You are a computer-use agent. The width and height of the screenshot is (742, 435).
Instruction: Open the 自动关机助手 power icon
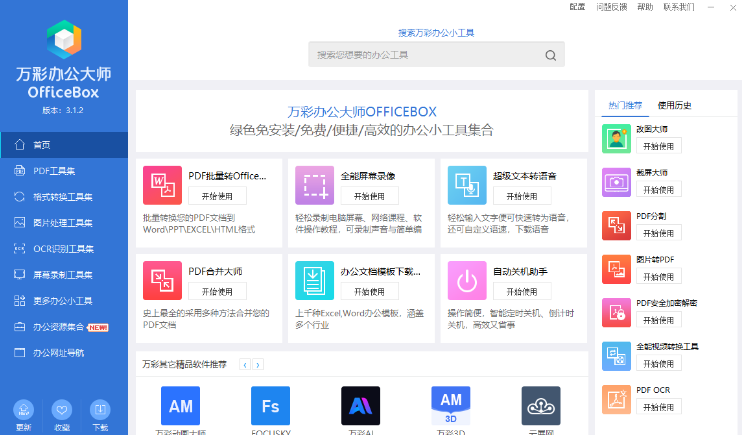466,281
